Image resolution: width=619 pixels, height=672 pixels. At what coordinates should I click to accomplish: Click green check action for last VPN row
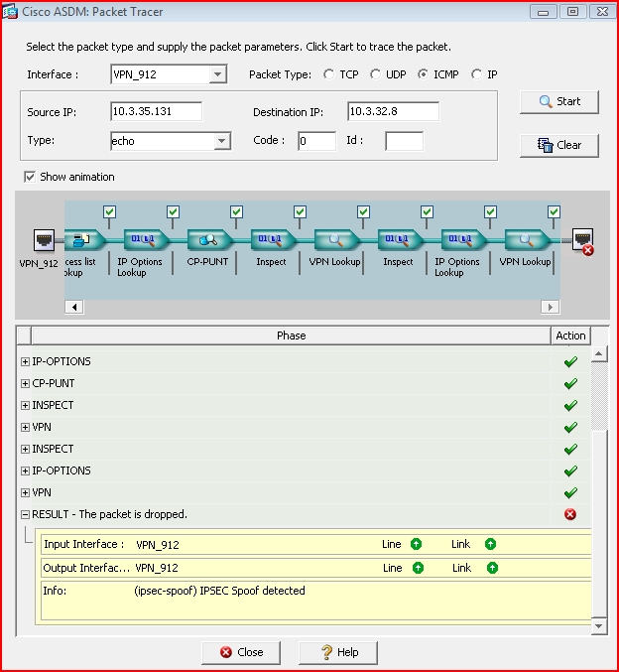coord(570,493)
